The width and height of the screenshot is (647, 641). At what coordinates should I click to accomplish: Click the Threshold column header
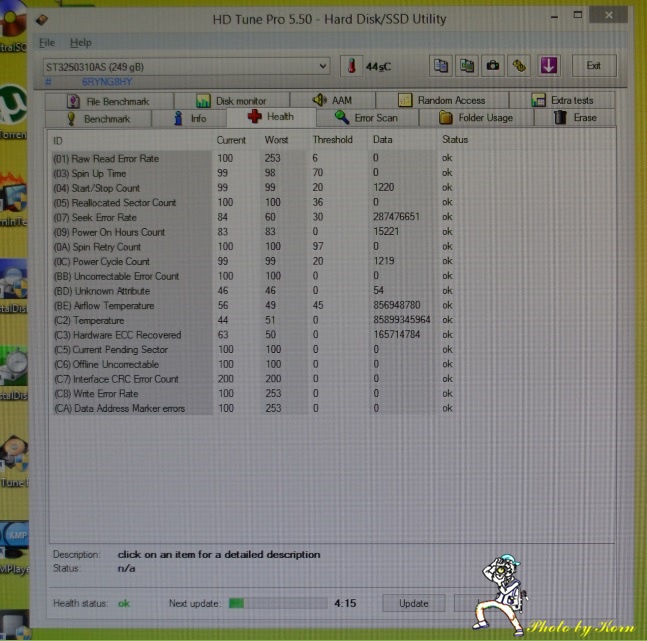pos(333,140)
